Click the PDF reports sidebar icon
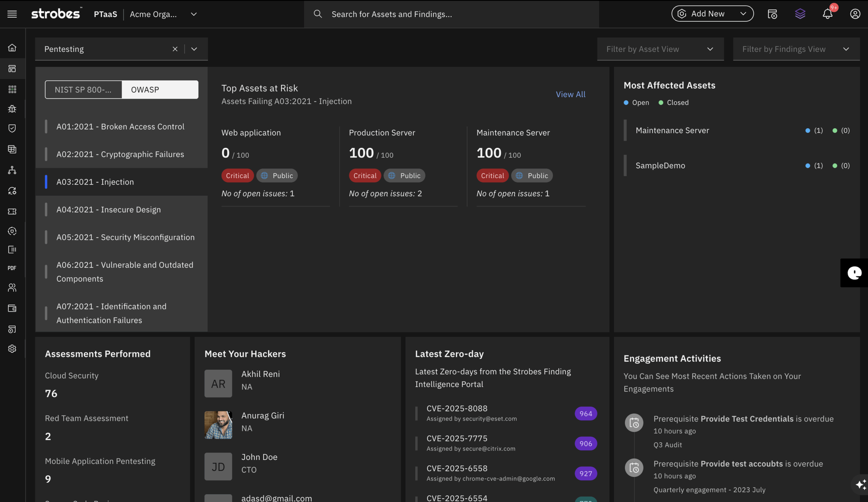Screen dimensions: 868x502 (12, 268)
